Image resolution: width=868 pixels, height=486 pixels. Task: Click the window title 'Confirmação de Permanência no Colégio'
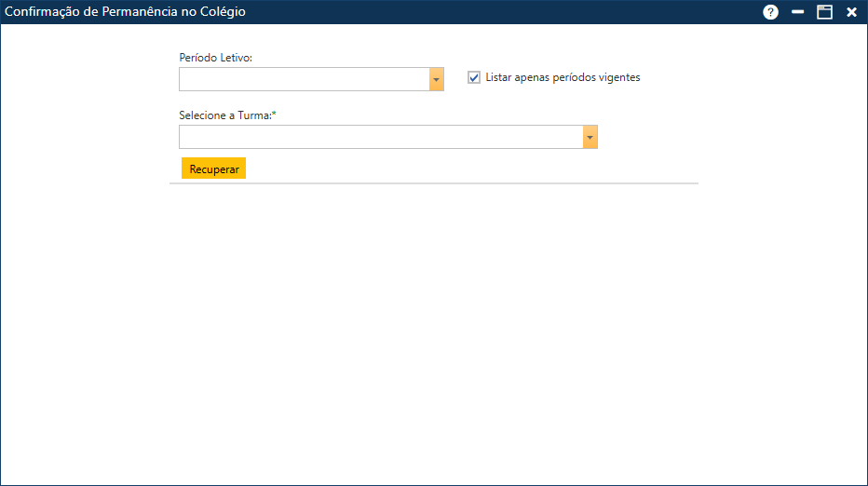tap(126, 12)
